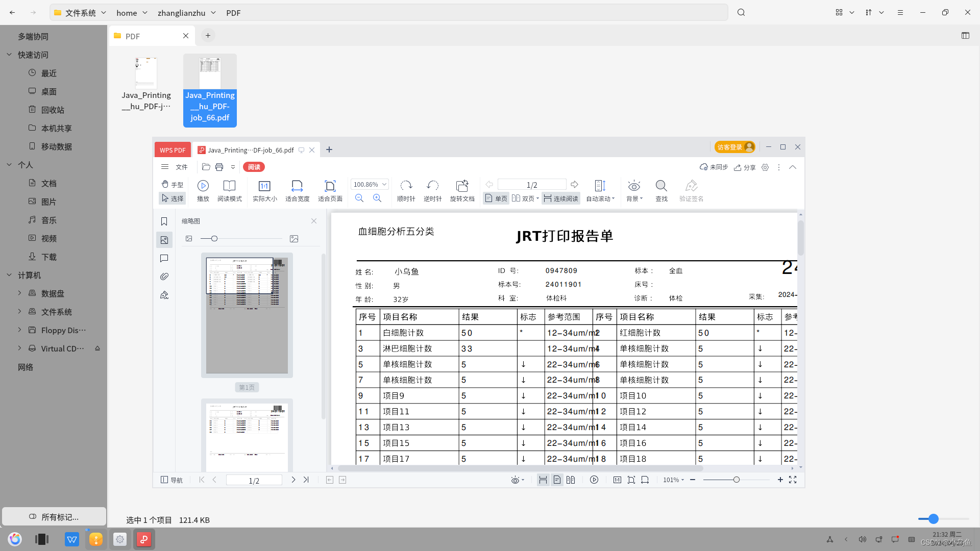Expand quick access toolbar dropdown arrow
Viewport: 980px width, 551px height.
(233, 167)
